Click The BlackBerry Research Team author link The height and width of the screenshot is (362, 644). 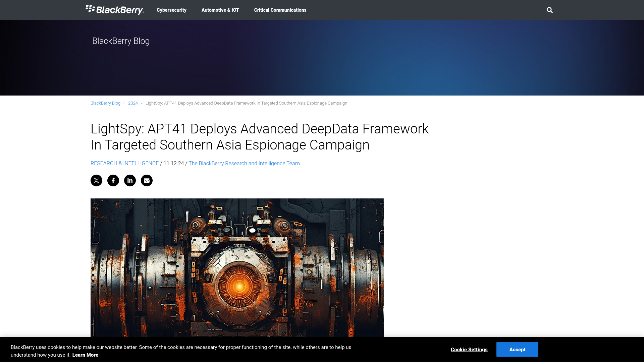(244, 163)
